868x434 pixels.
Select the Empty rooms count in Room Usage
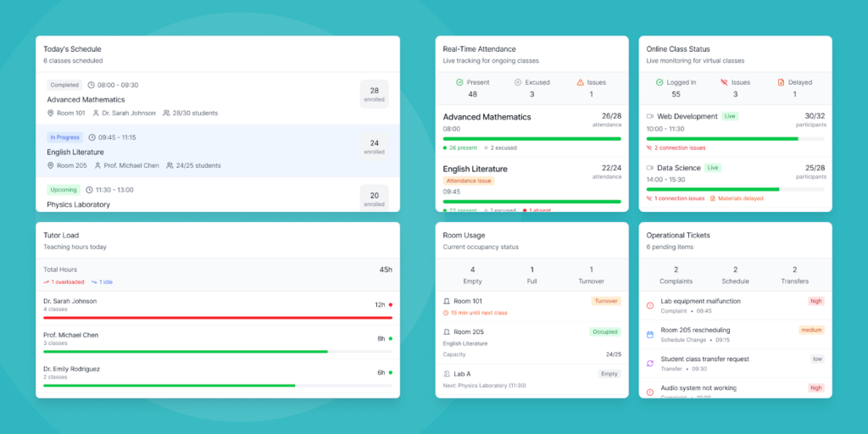tap(472, 275)
